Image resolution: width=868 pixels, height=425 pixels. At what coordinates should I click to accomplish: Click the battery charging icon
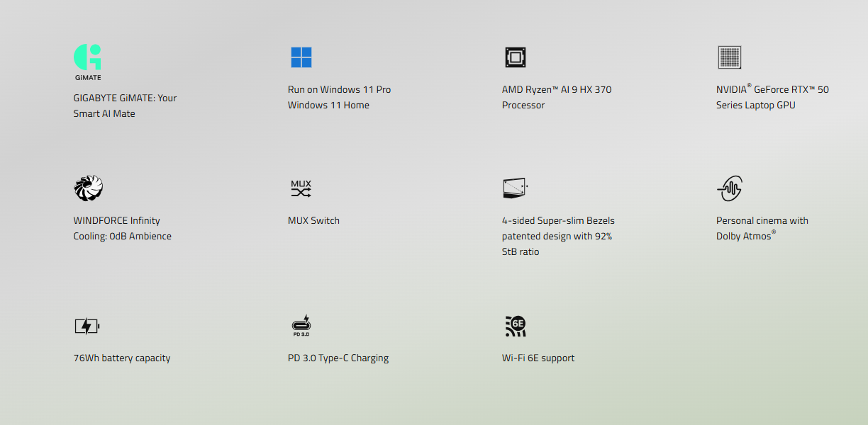[x=87, y=327]
